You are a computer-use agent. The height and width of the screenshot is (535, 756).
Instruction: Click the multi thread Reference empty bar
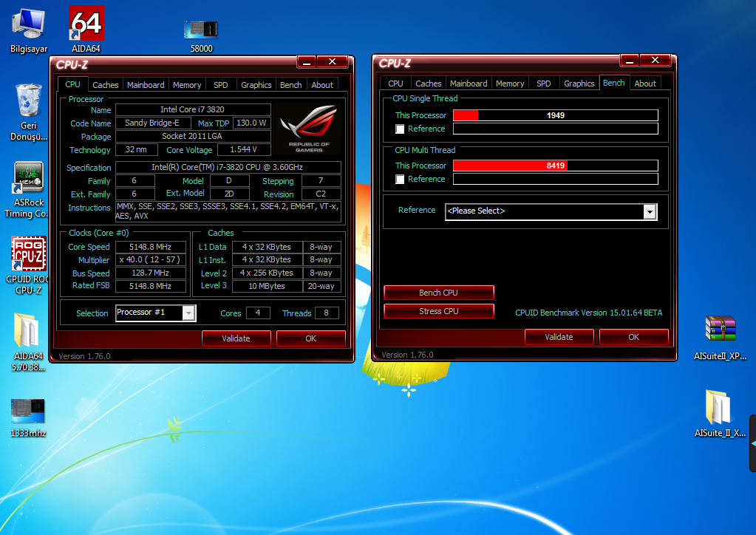(x=556, y=179)
